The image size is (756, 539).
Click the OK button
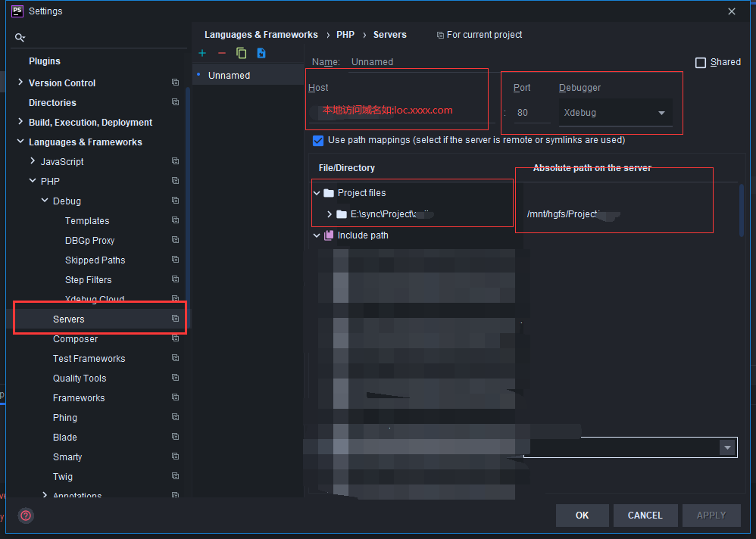(582, 516)
